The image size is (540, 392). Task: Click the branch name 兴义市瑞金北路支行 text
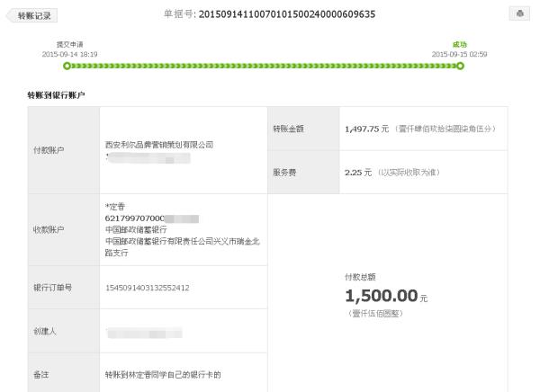coord(183,246)
